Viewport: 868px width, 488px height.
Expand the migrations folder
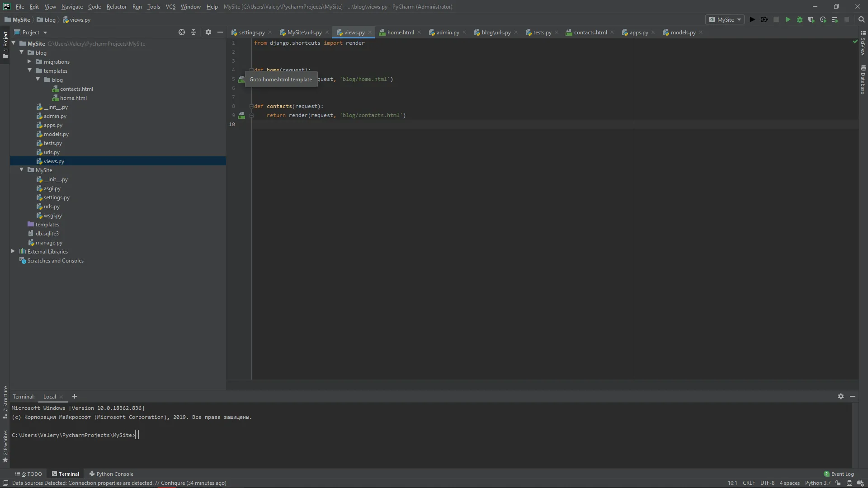[29, 61]
